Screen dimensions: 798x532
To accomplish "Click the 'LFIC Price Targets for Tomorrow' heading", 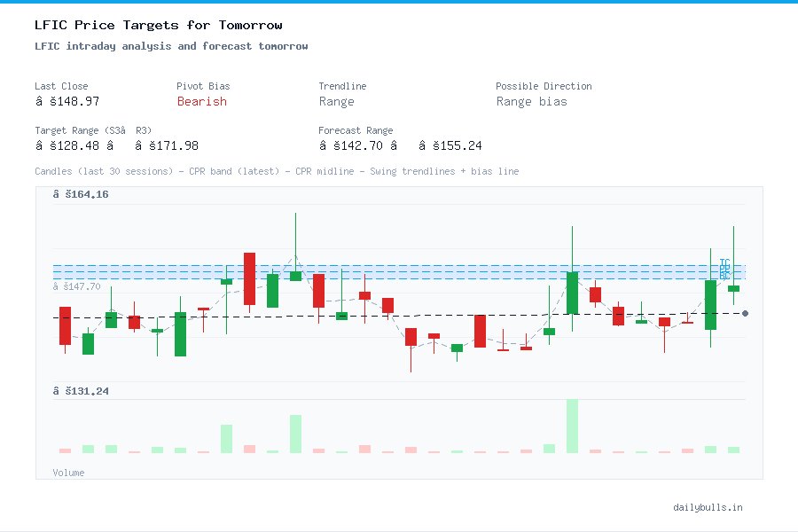I will tap(159, 25).
